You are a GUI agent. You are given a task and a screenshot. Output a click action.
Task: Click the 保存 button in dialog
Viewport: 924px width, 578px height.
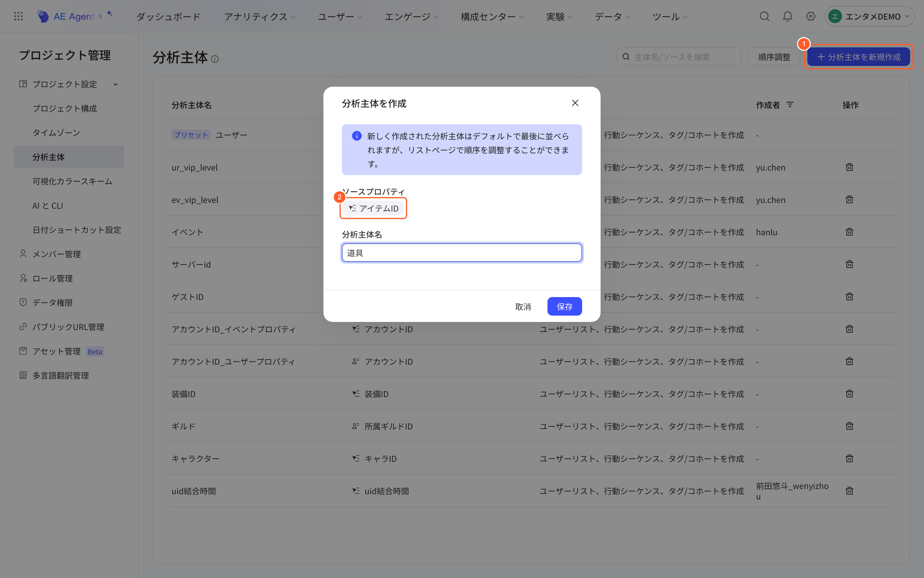[564, 306]
